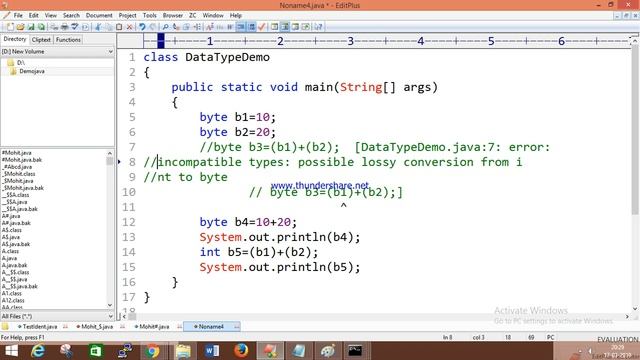This screenshot has height=360, width=640.
Task: Open Firefox from the taskbar
Action: (x=241, y=351)
